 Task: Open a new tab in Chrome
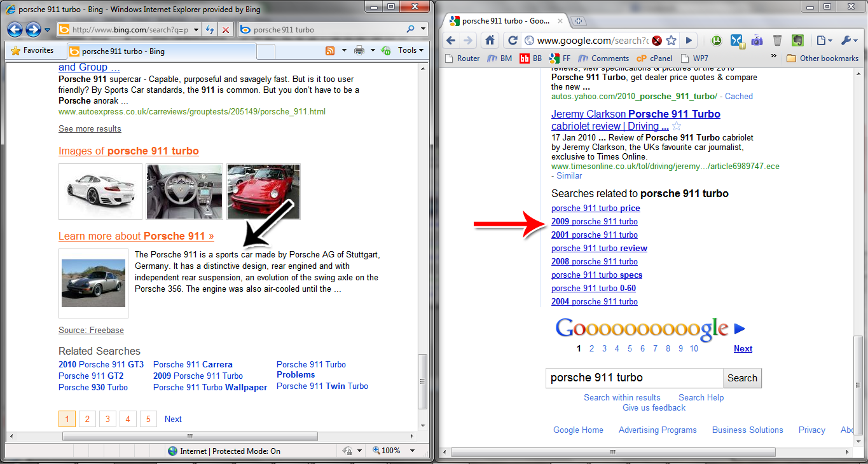coord(579,21)
